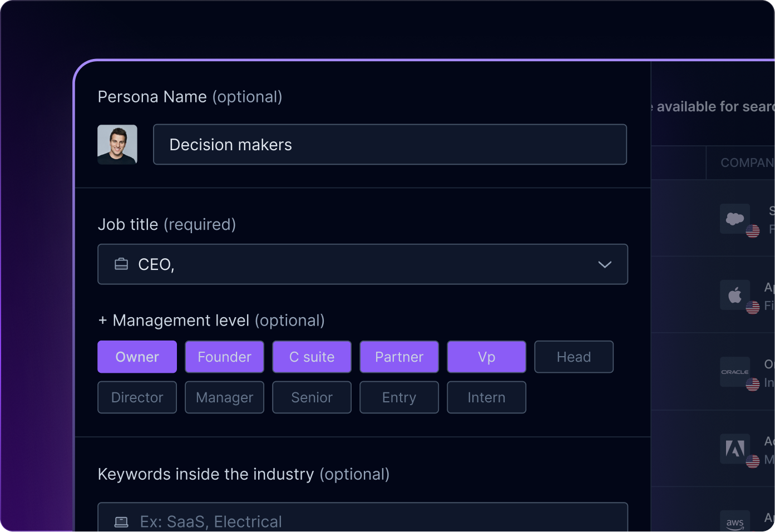Select the Director level option
775x532 pixels.
click(x=137, y=397)
